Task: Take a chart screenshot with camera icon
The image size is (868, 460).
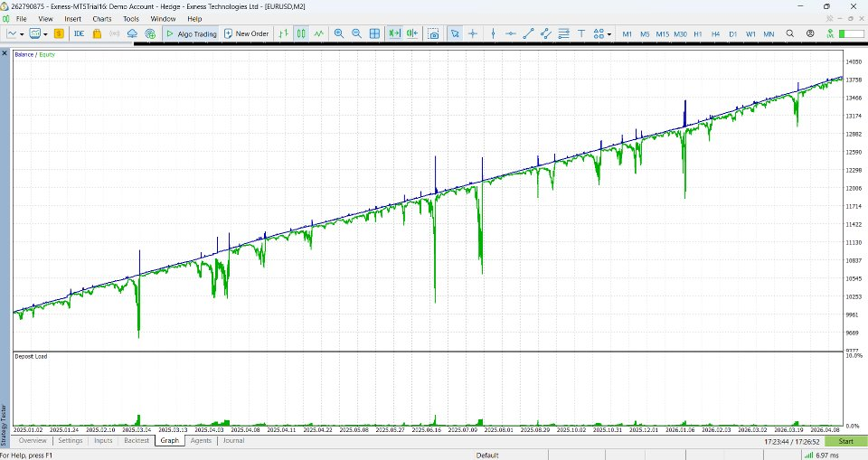Action: click(433, 33)
